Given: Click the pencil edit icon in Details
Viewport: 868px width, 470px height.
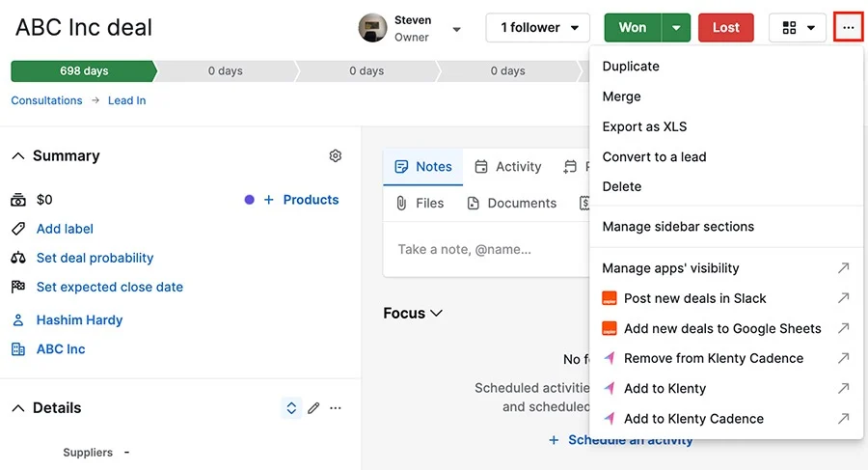Looking at the screenshot, I should coord(313,408).
